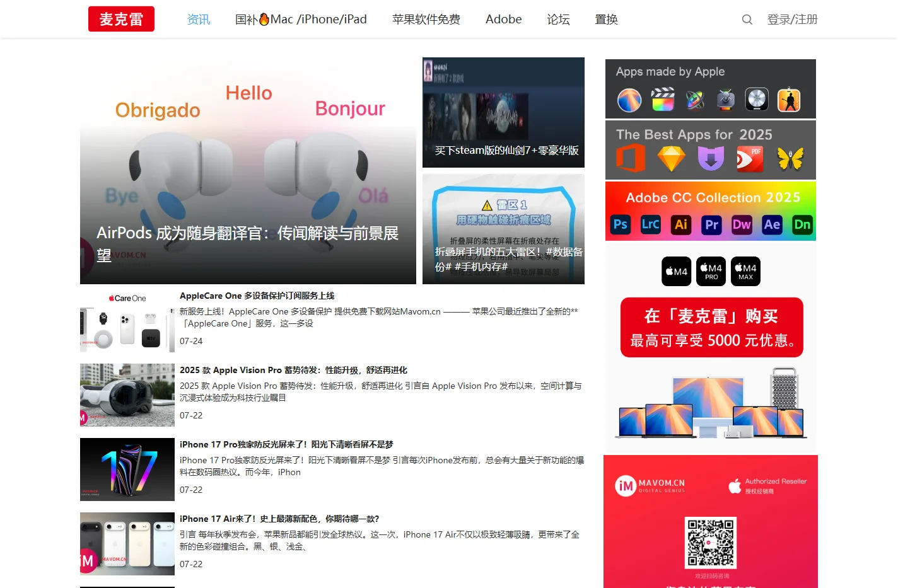Open the 折叠屏手机的五大雷区 thumbnail card
898x588 pixels.
point(503,229)
